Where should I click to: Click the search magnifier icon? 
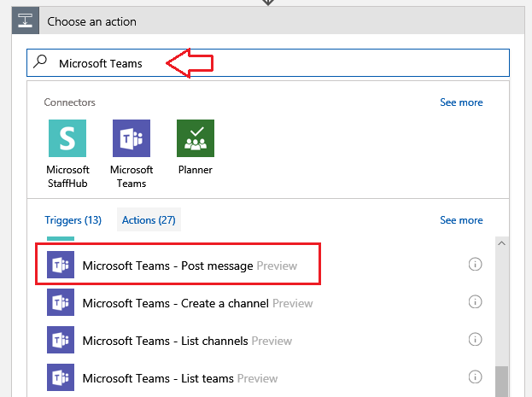point(40,61)
